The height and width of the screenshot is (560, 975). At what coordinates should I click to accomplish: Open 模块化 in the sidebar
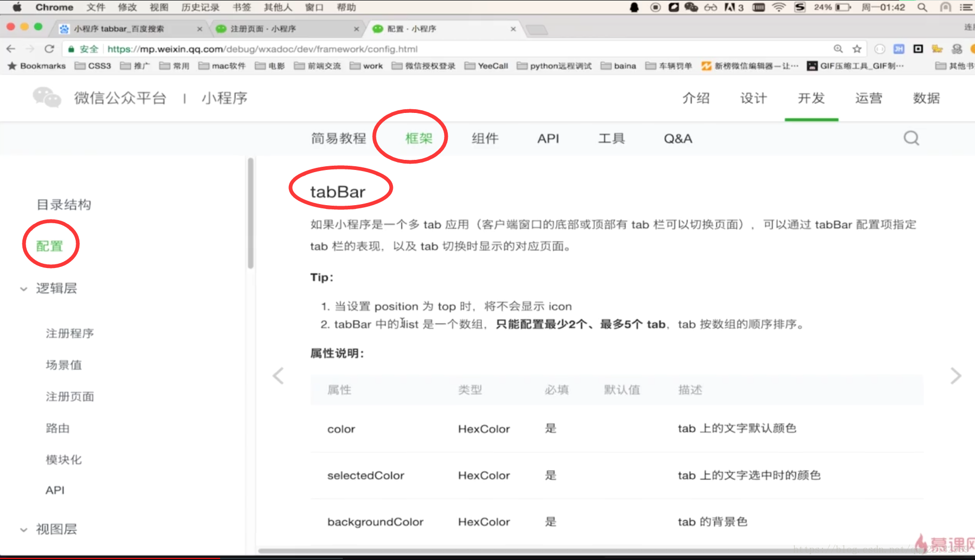coord(63,460)
